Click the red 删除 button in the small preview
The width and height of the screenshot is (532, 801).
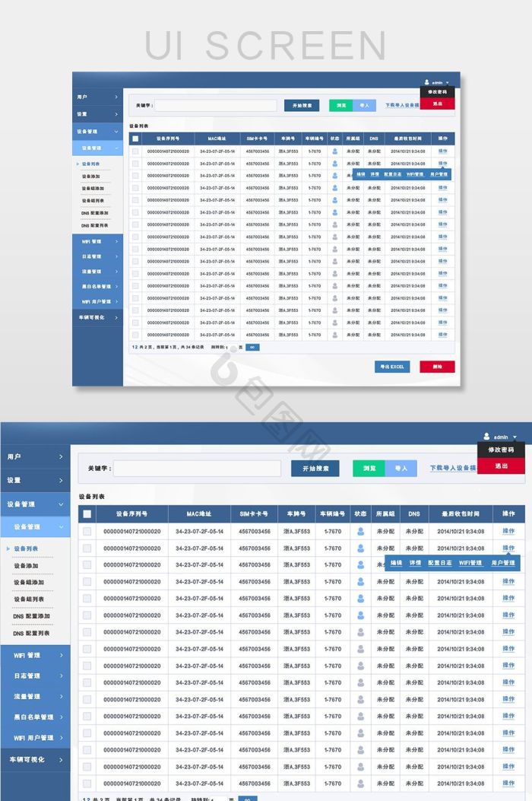click(x=437, y=367)
